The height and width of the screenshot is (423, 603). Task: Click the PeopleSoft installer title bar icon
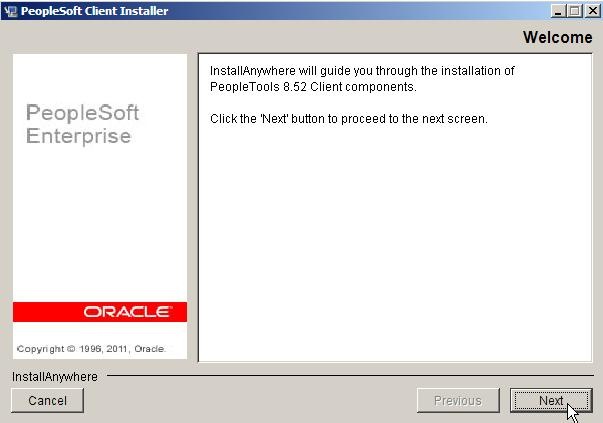(x=10, y=11)
